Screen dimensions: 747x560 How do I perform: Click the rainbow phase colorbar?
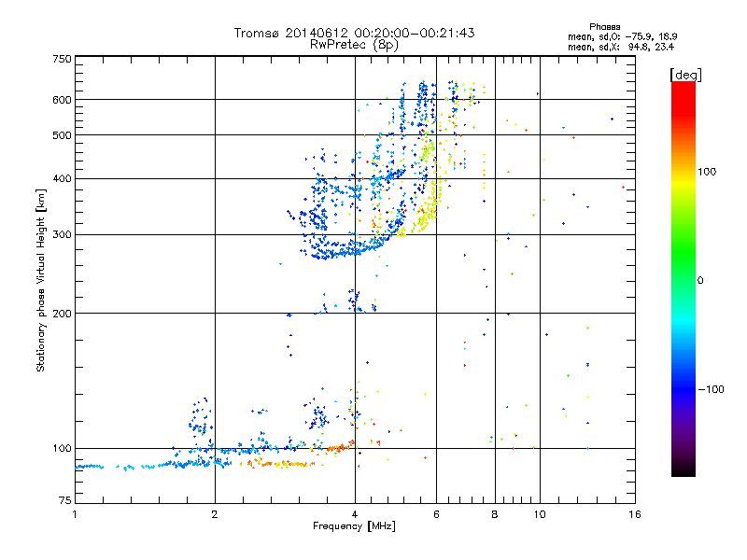click(684, 279)
